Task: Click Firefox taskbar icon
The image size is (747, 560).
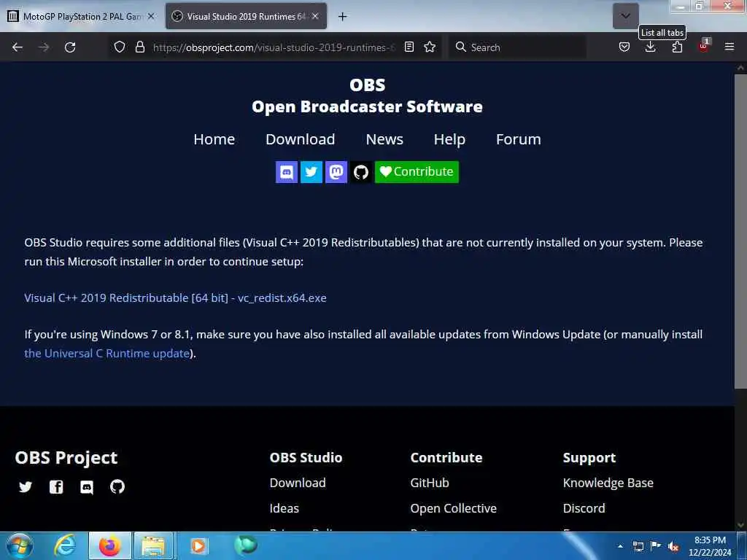Action: coord(110,546)
